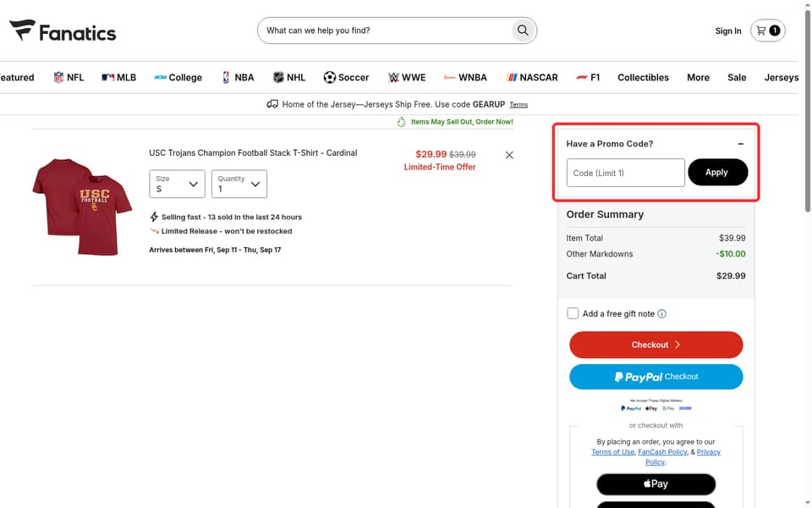This screenshot has width=812, height=508.
Task: Click the PayPal icon in accepted wallets
Action: [631, 408]
